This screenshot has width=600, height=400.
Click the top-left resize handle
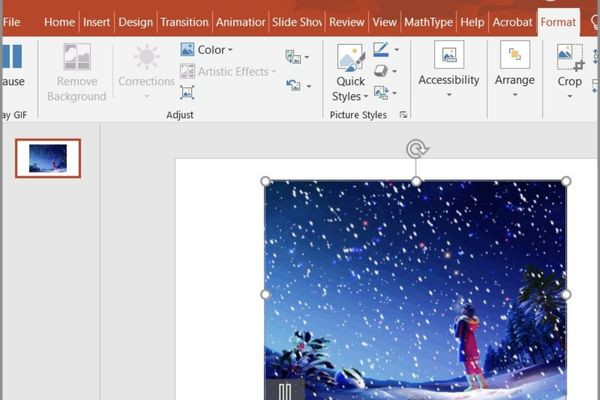point(265,181)
